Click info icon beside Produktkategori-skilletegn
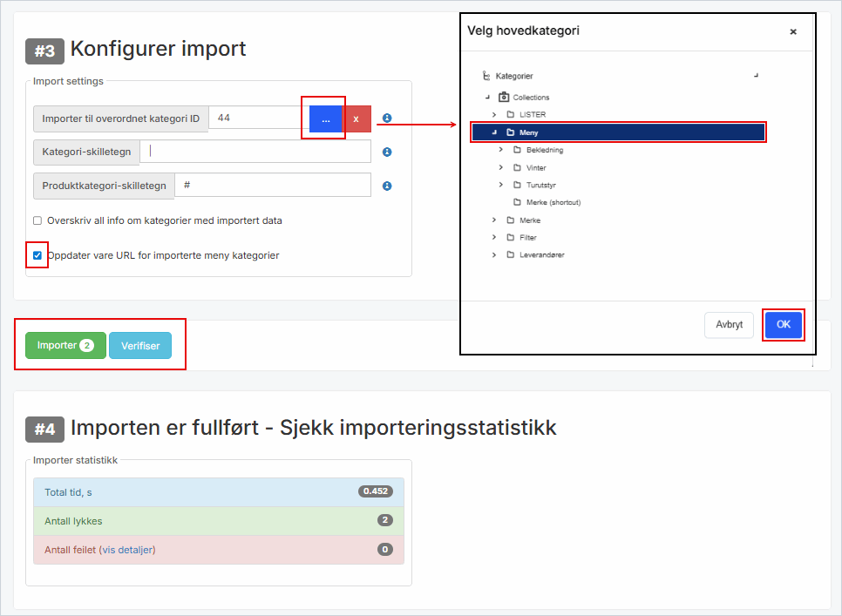The image size is (842, 616). pyautogui.click(x=386, y=185)
